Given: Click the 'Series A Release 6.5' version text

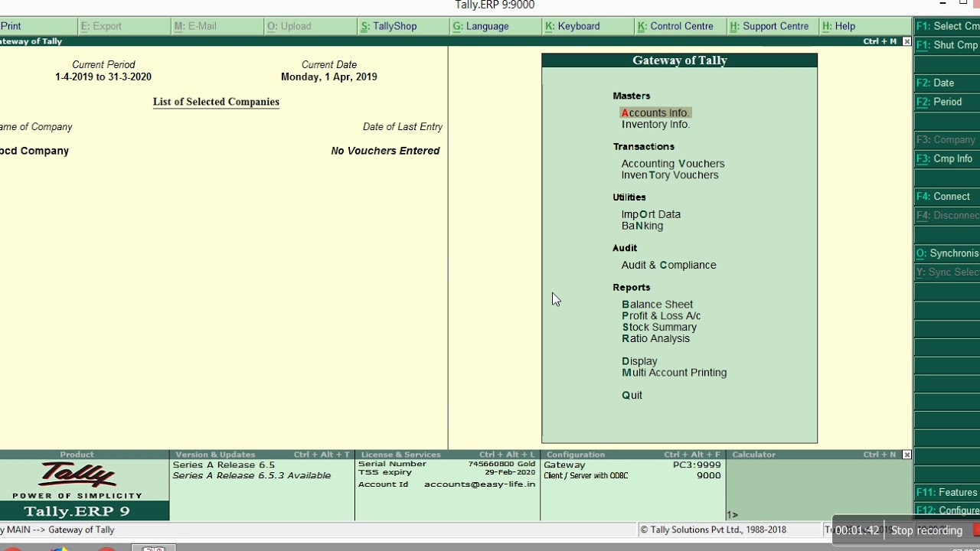Looking at the screenshot, I should (224, 465).
